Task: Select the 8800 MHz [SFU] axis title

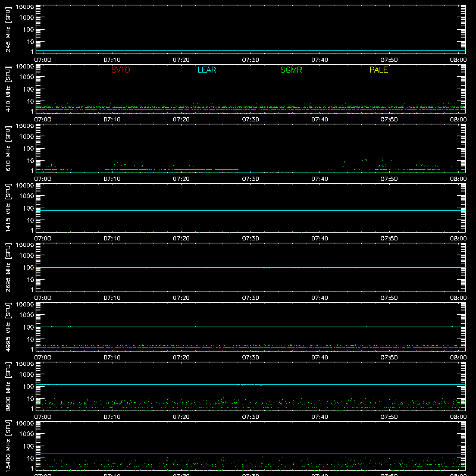Action: pyautogui.click(x=8, y=387)
